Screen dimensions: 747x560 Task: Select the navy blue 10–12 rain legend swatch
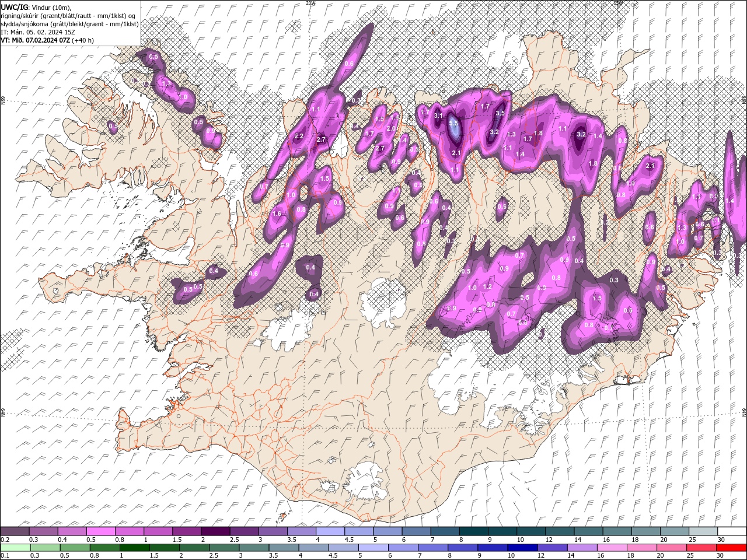(523, 548)
